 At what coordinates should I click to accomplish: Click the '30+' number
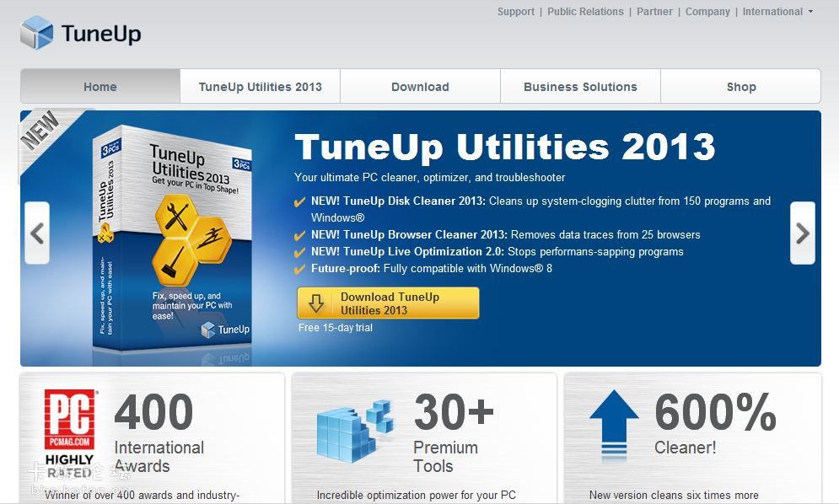click(454, 411)
